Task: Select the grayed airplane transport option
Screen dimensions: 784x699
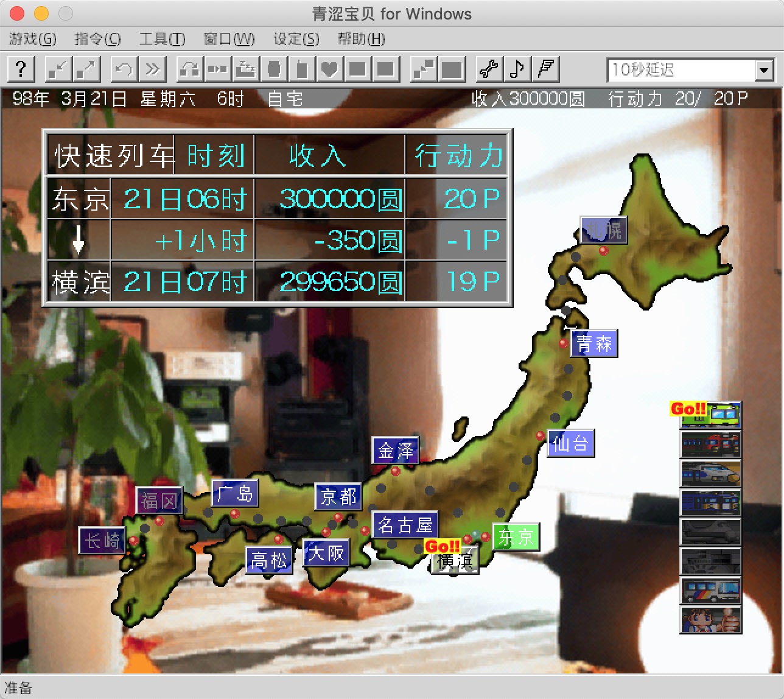Action: click(x=710, y=532)
